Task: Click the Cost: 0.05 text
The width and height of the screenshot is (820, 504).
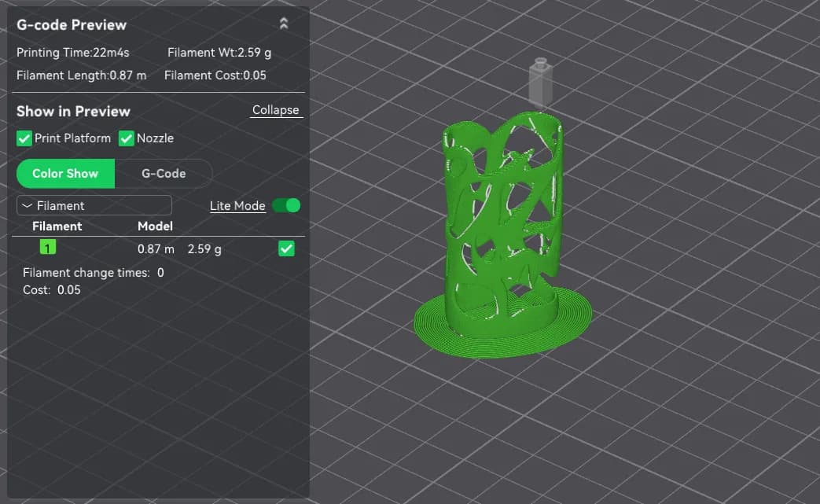Action: [x=52, y=290]
